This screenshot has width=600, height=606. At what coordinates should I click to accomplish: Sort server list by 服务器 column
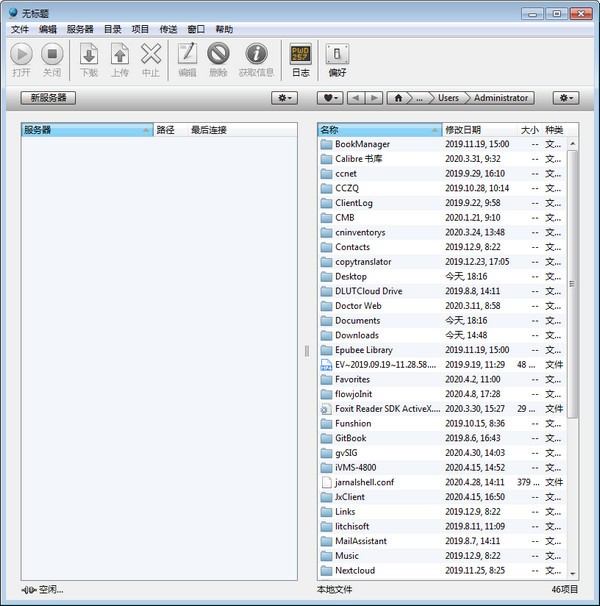(x=87, y=130)
